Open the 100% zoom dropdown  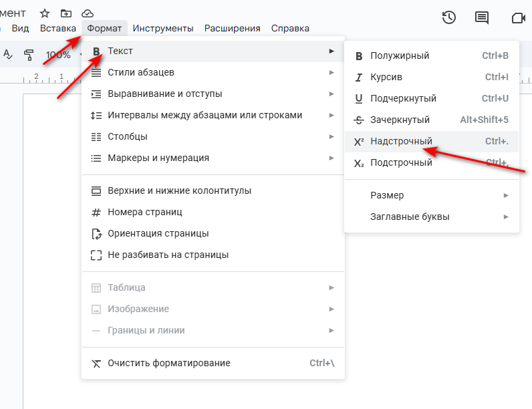[x=63, y=55]
